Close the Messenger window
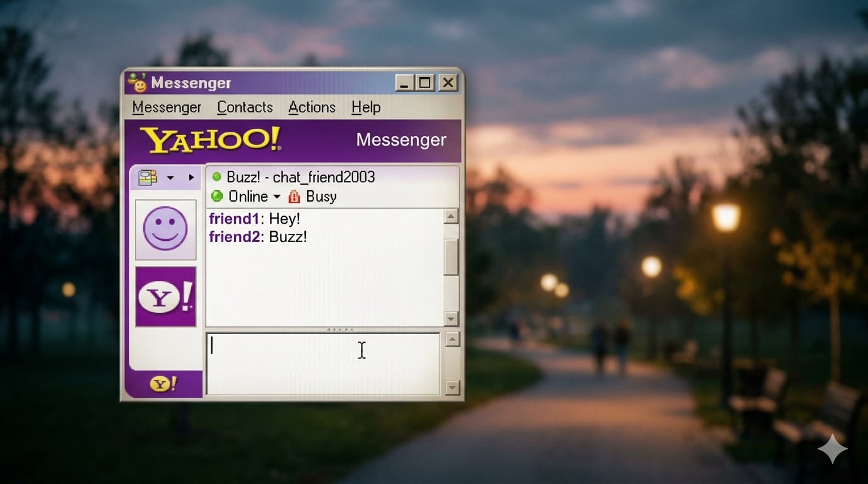Image resolution: width=868 pixels, height=484 pixels. click(x=448, y=83)
